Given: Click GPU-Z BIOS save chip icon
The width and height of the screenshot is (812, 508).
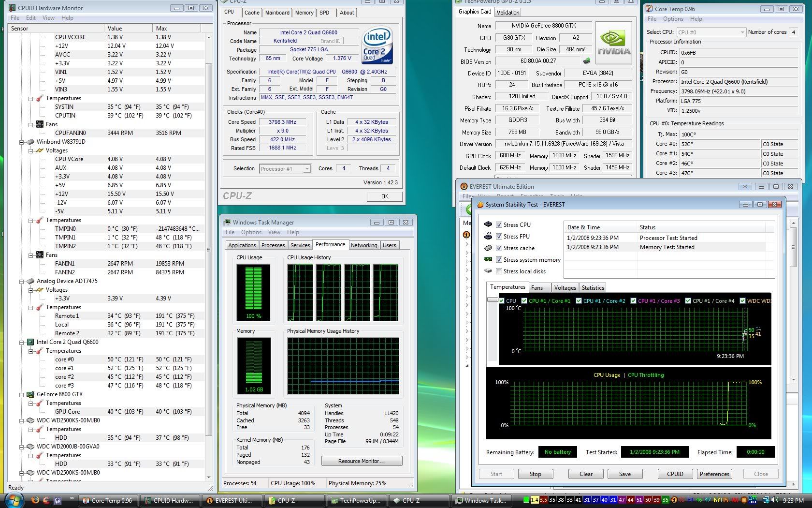Looking at the screenshot, I should 587,61.
